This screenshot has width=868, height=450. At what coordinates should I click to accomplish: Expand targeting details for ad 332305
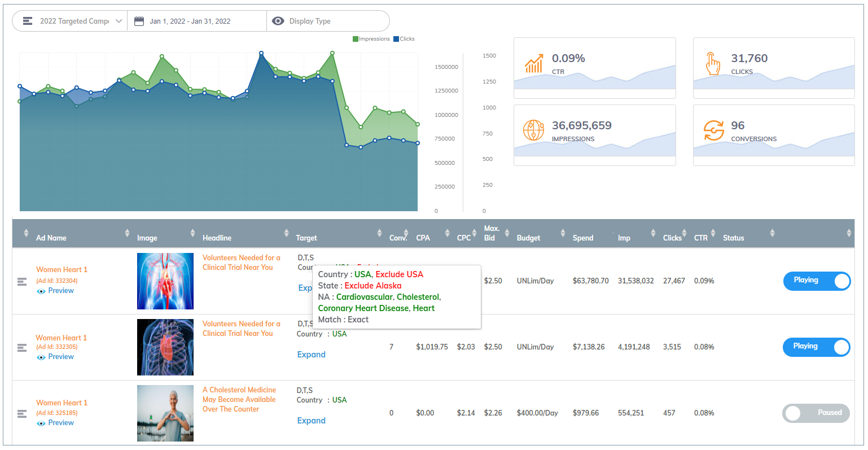(312, 355)
